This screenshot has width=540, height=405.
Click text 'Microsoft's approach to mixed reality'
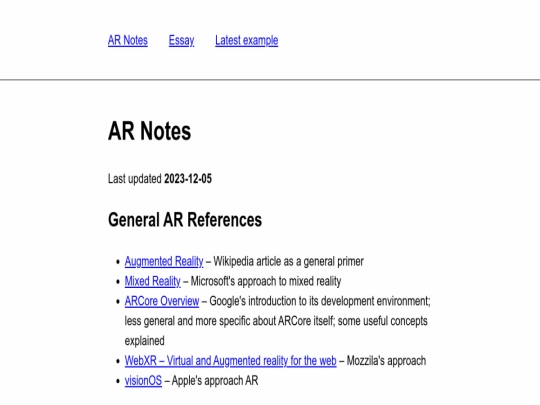[x=266, y=281]
